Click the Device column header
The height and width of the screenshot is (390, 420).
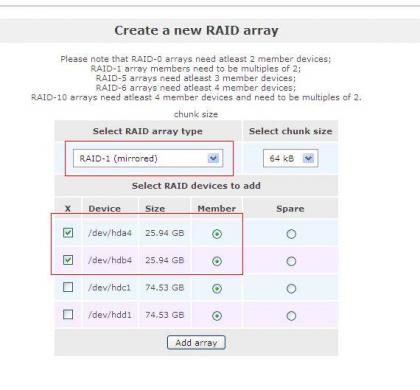click(105, 209)
